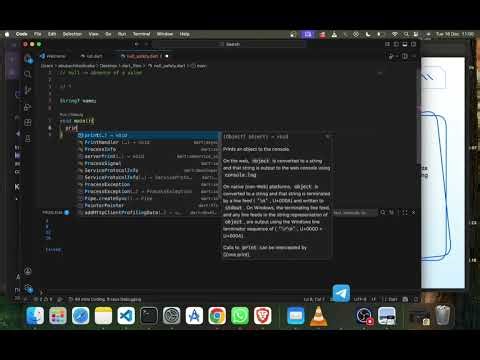Close the bottom panel

tap(414, 212)
